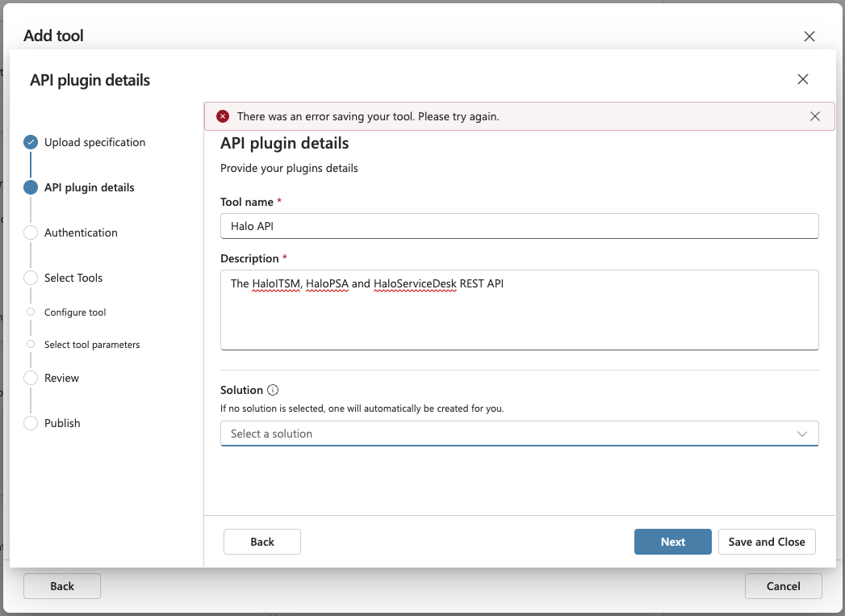Click the 'Tool name' label
845x616 pixels.
(x=247, y=202)
